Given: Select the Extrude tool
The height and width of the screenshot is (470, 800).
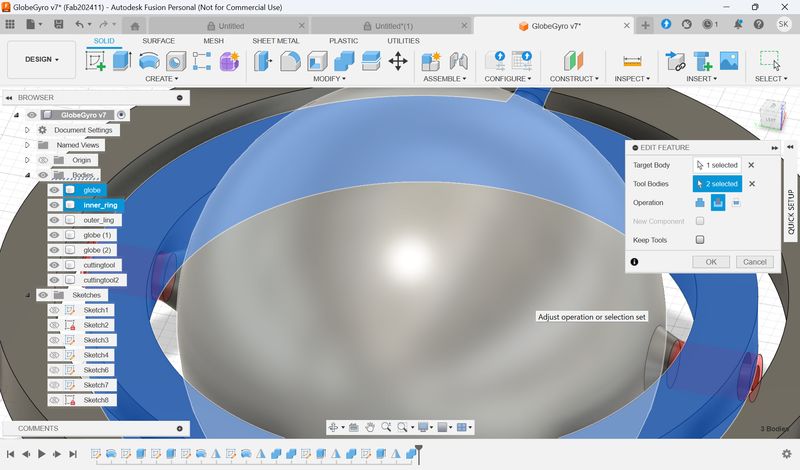Looking at the screenshot, I should pos(122,61).
